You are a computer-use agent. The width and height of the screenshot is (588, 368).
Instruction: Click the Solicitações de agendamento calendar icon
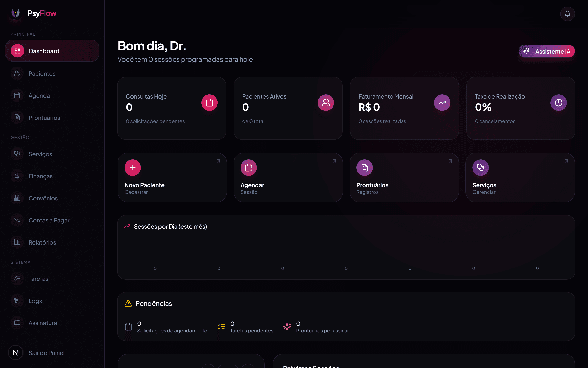(x=128, y=327)
